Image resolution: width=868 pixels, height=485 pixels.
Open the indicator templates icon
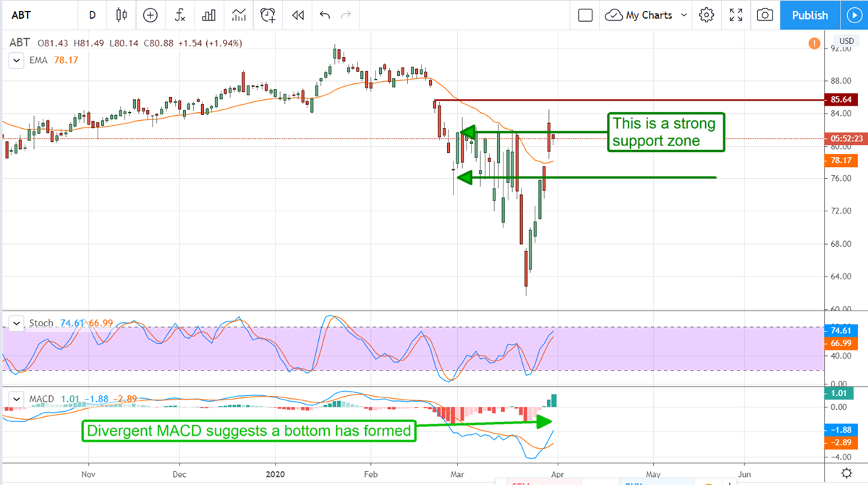point(239,14)
